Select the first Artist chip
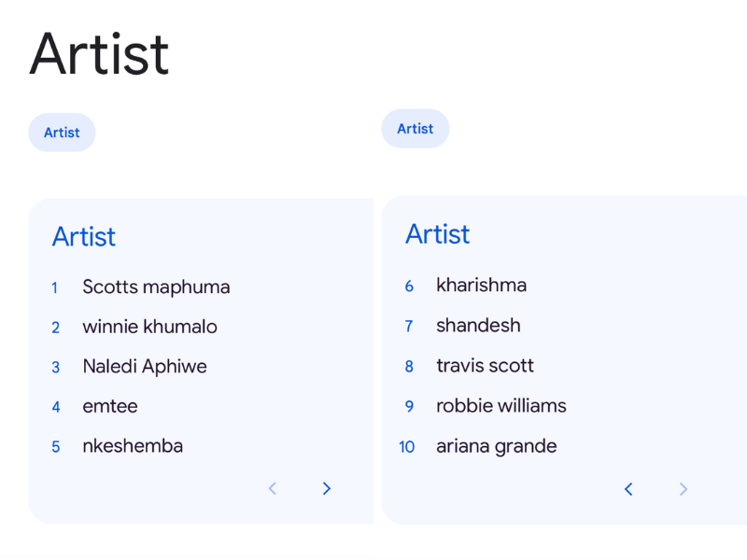The image size is (747, 560). 62,132
